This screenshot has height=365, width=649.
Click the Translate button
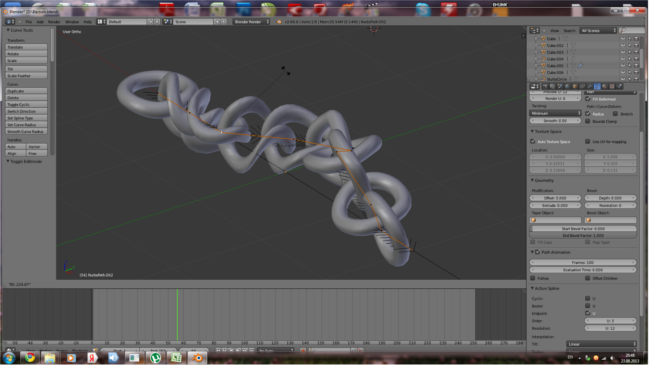click(x=26, y=47)
